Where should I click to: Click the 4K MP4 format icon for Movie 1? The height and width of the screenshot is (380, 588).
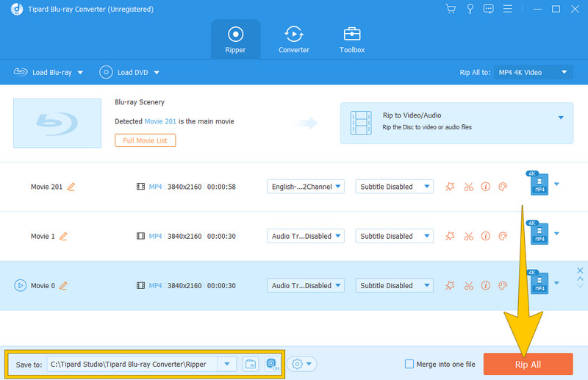tap(538, 232)
